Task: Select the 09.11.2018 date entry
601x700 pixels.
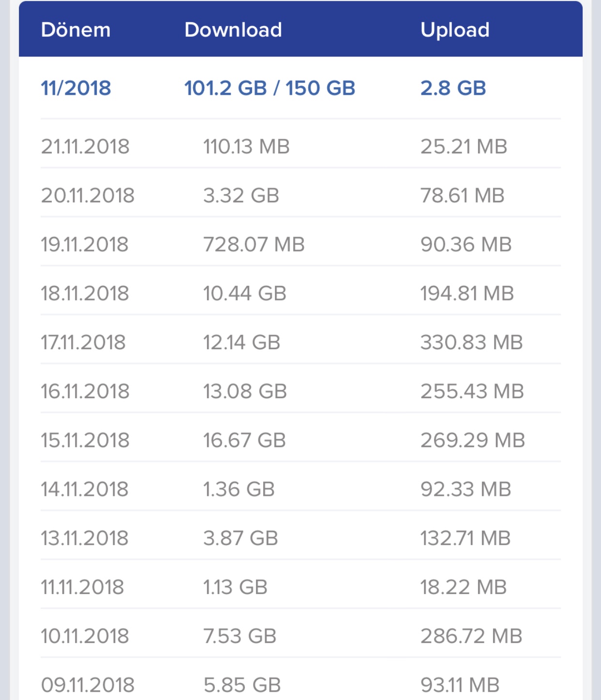Action: pyautogui.click(x=88, y=685)
